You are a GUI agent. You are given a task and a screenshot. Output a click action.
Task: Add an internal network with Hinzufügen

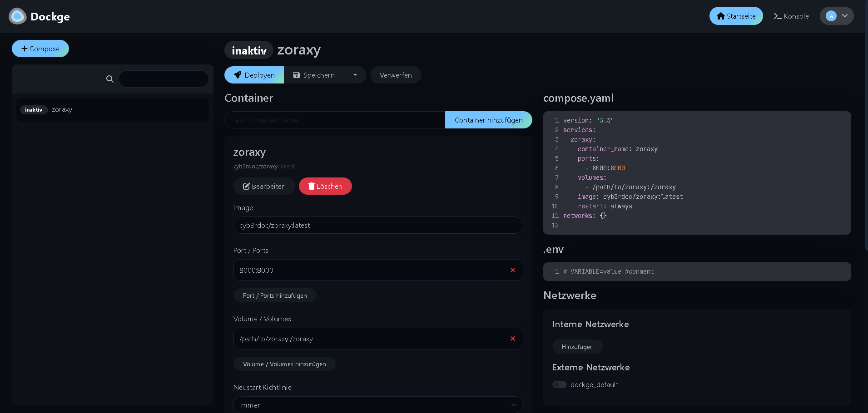[577, 347]
